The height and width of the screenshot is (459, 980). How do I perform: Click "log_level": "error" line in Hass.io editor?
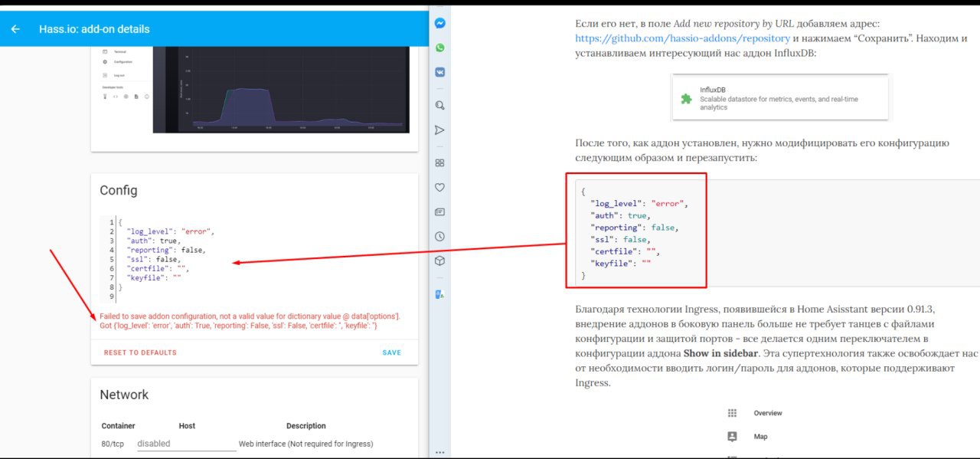click(x=171, y=231)
